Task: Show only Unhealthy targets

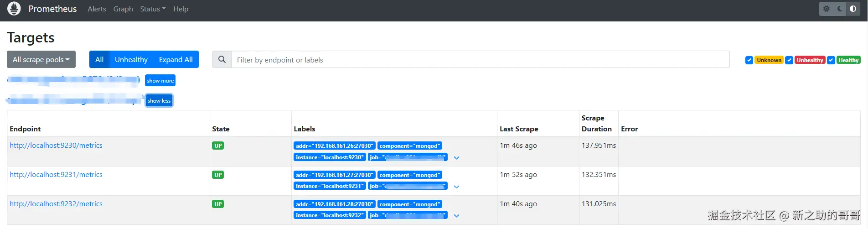Action: point(131,59)
